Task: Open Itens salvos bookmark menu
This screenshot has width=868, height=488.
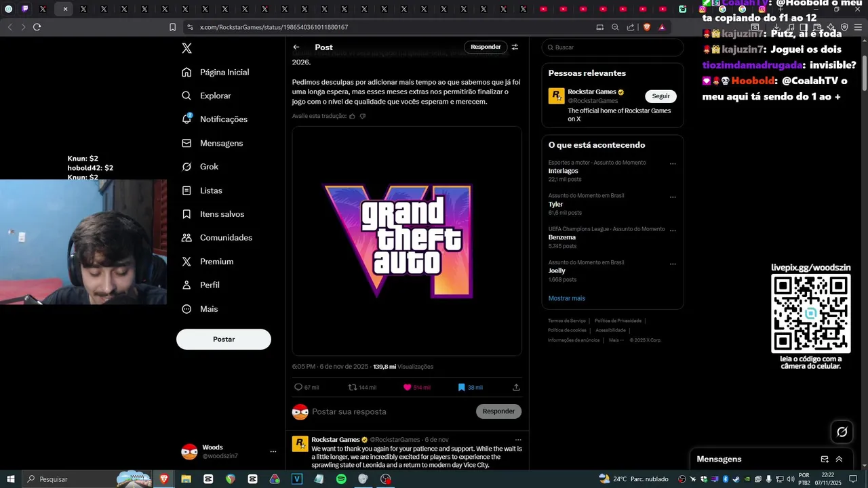Action: coord(213,214)
